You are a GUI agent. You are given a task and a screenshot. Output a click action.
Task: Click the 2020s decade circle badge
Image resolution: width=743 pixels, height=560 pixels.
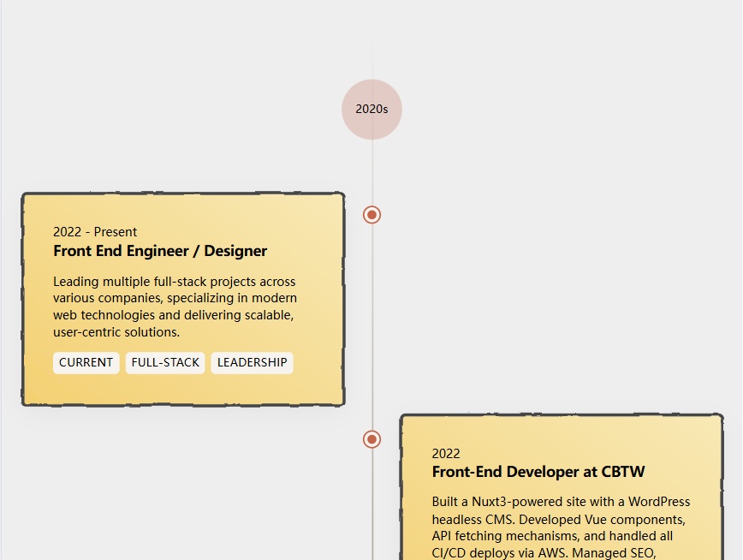(371, 109)
